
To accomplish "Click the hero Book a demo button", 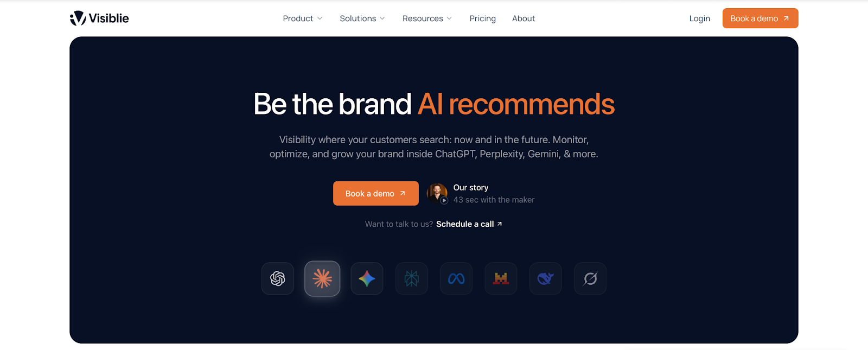I will tap(375, 193).
